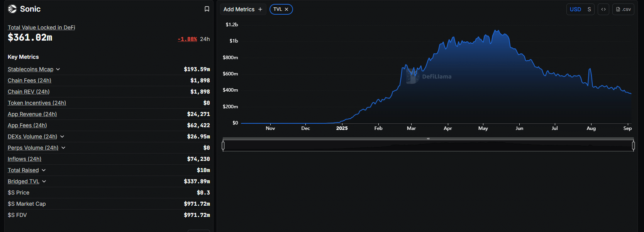Click the $193.59m stablecoins value
The image size is (644, 232).
[197, 69]
